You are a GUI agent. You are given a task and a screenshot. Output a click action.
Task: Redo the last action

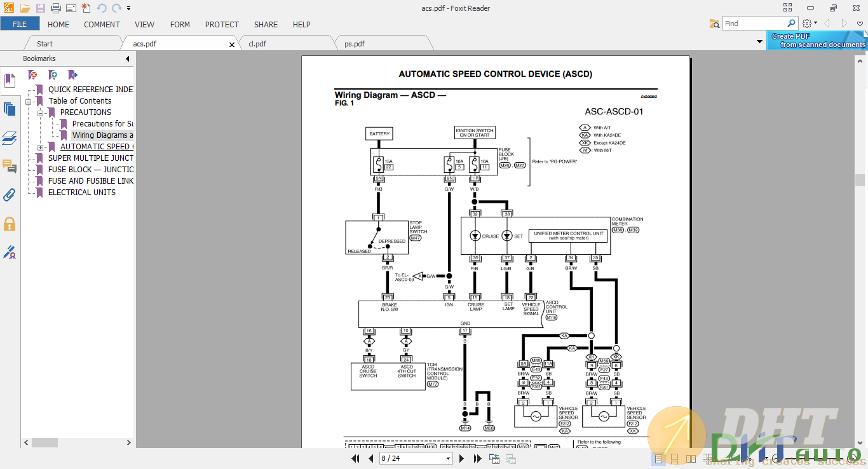tap(116, 8)
